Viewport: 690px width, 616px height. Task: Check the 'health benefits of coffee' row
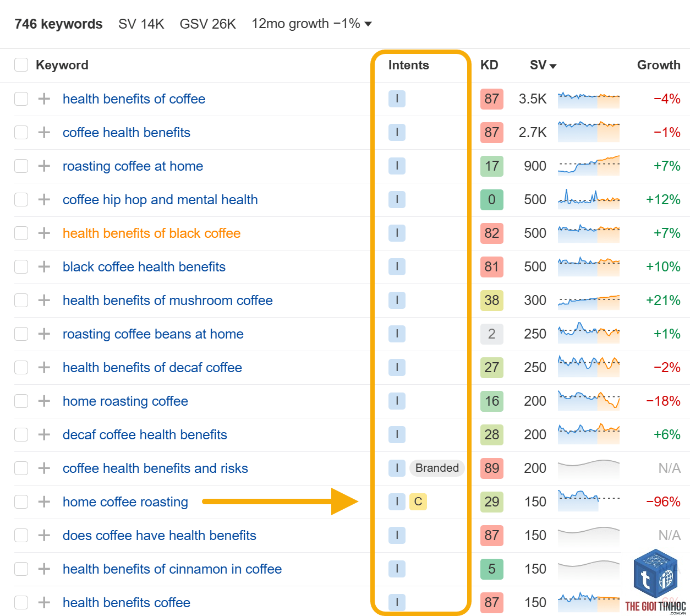click(x=21, y=99)
